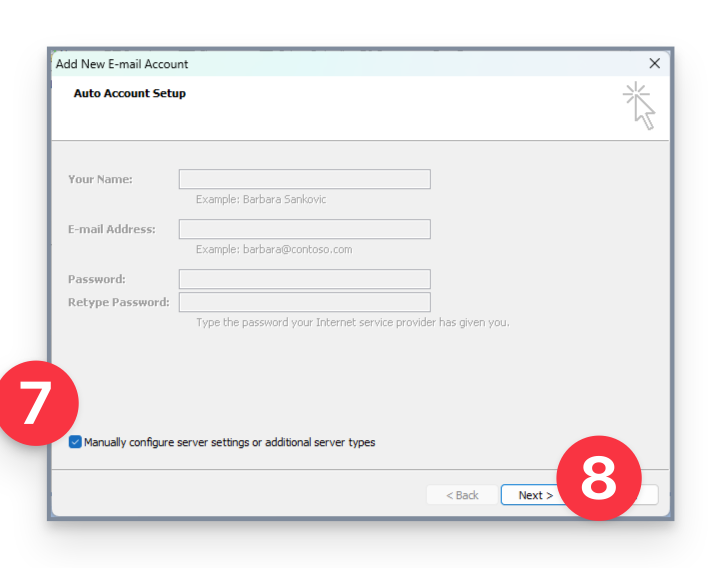Screen dimensions: 721x568
Task: Select the E-mail Address text box
Action: pos(304,229)
